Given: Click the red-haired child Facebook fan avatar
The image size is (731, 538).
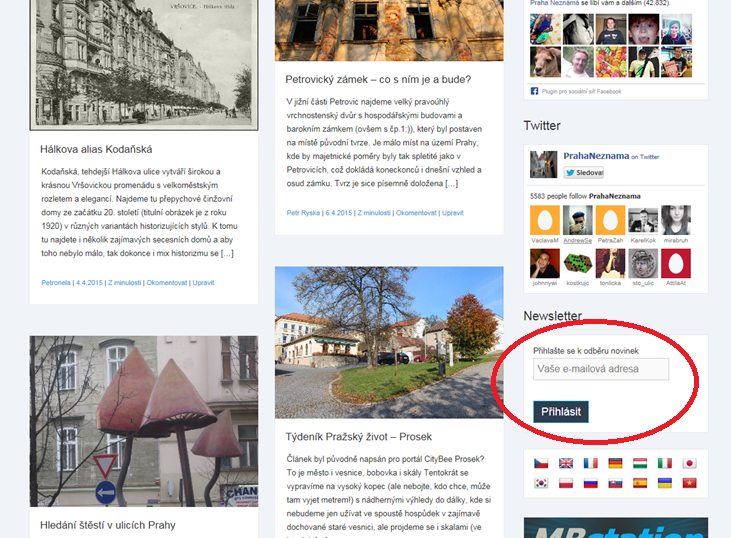Looking at the screenshot, I should [644, 29].
